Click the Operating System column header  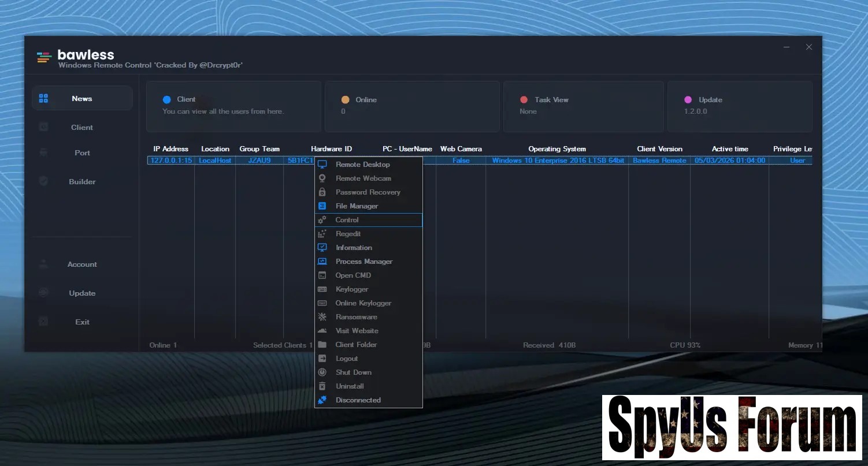pyautogui.click(x=557, y=149)
